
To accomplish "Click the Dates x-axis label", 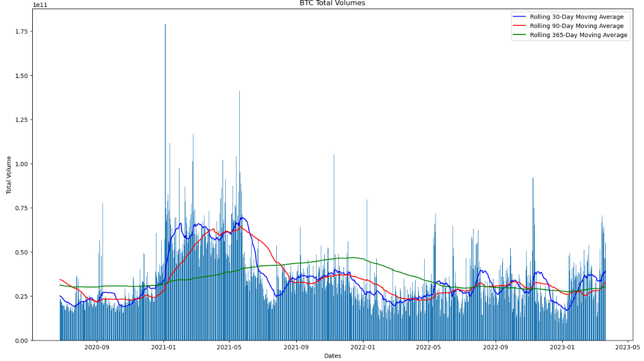I will click(x=332, y=356).
